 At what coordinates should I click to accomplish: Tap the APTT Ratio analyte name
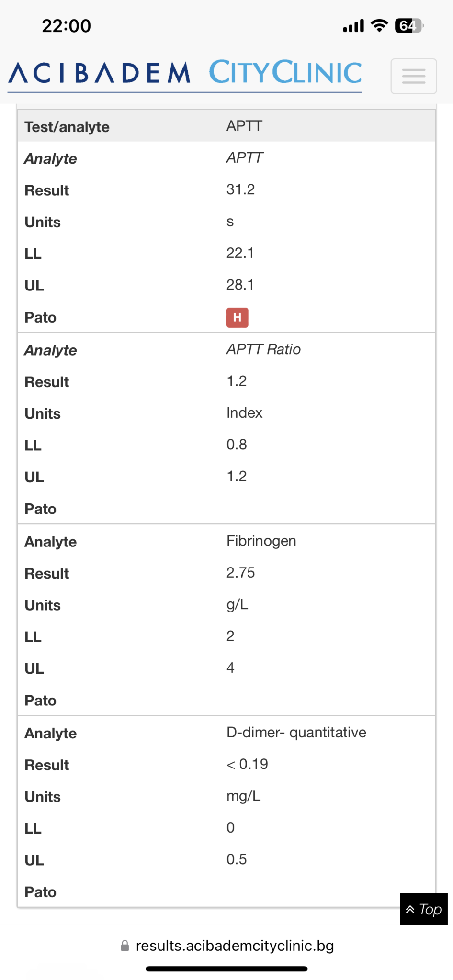[x=263, y=349]
